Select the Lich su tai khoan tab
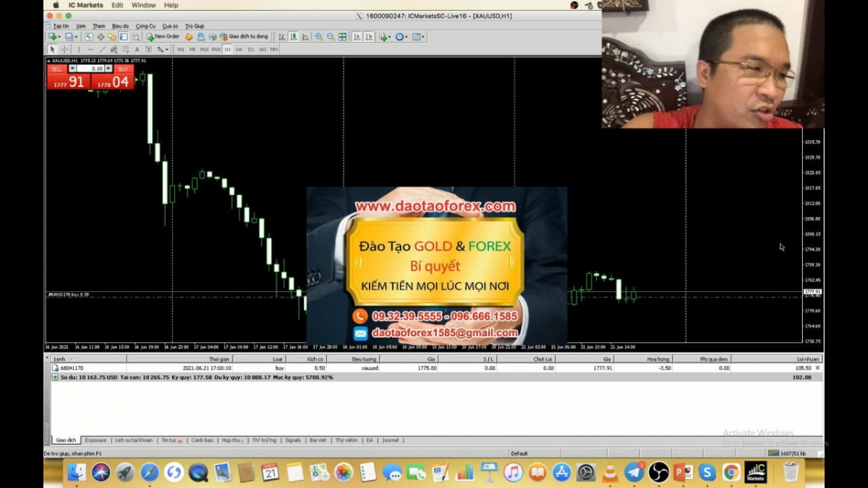 (x=134, y=440)
